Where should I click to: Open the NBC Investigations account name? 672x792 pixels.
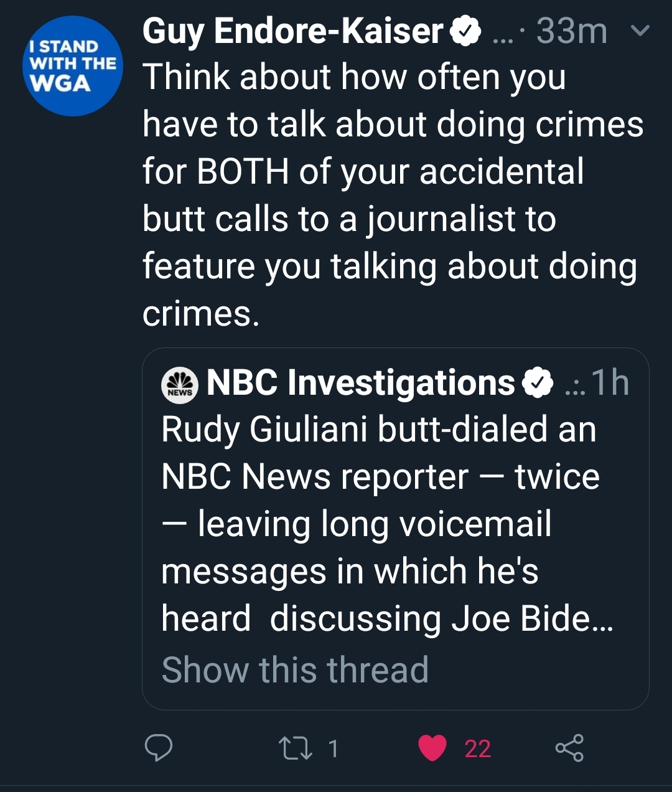point(360,382)
